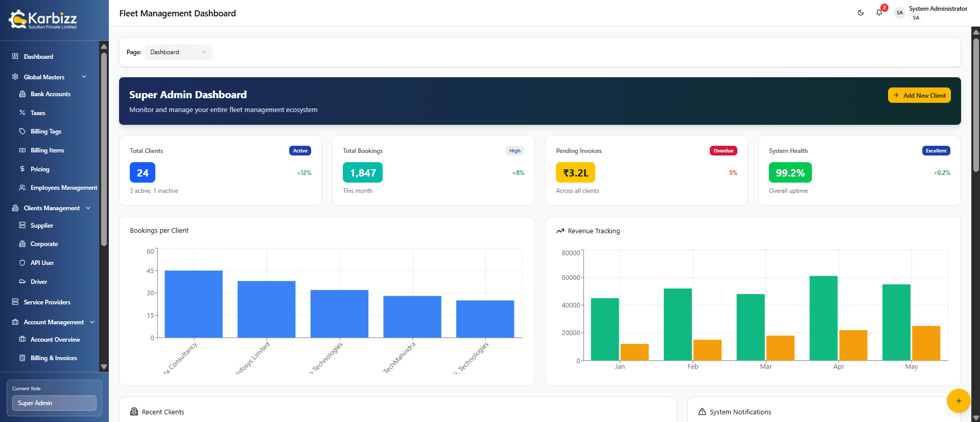Viewport: 980px width, 422px height.
Task: Open the Current Role Super Admin dropdown
Action: 54,403
